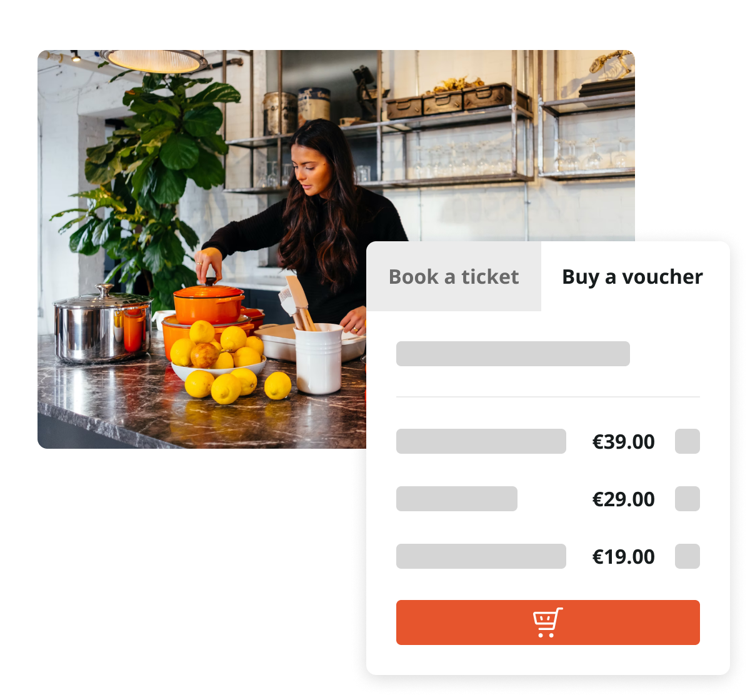The width and height of the screenshot is (755, 700).
Task: Switch to the Book a ticket tab
Action: point(454,276)
